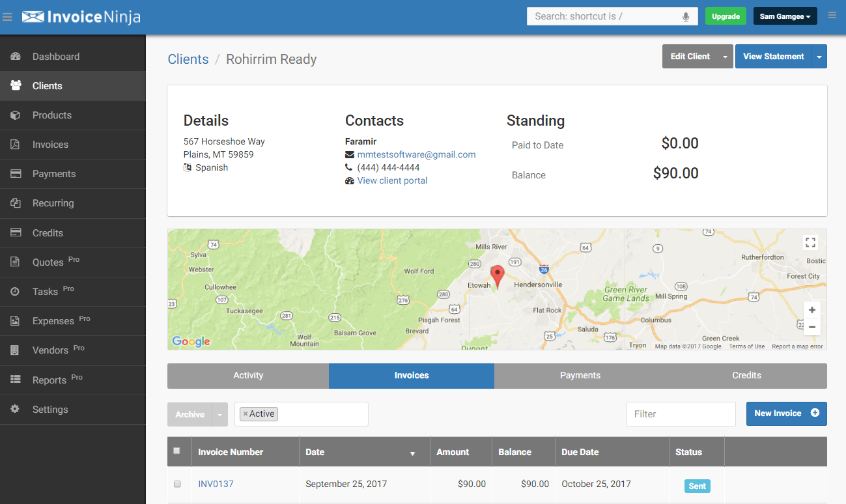Zoom in on the map

point(811,310)
